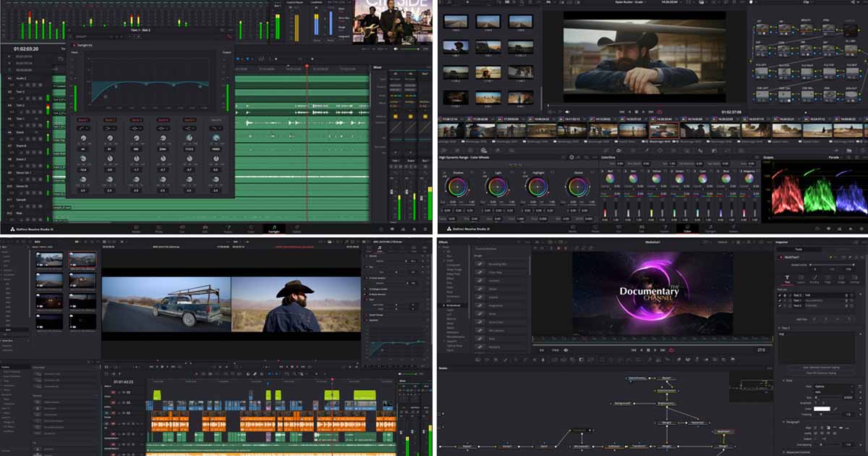Click monitor speaker icon beside Fairlight volume slider

(x=396, y=49)
